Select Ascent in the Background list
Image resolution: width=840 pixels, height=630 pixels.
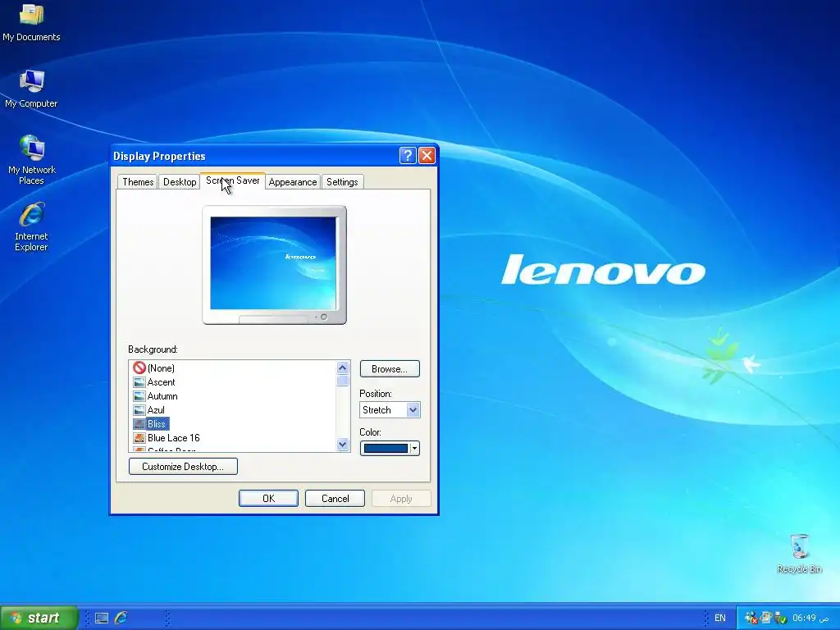(x=153, y=382)
